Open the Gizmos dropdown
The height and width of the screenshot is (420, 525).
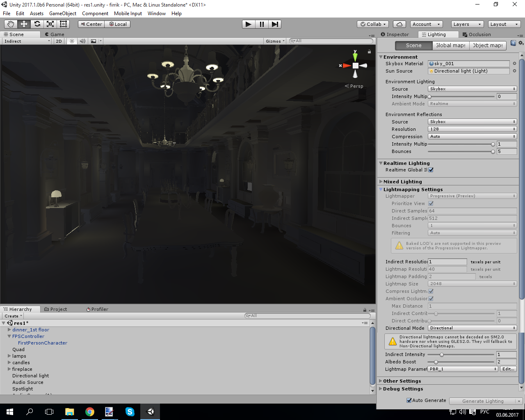[x=275, y=41]
